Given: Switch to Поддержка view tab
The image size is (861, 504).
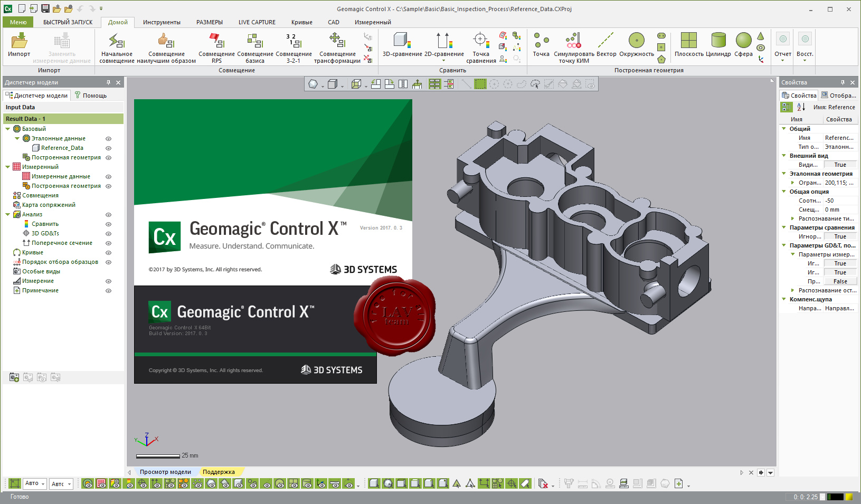Looking at the screenshot, I should (219, 472).
